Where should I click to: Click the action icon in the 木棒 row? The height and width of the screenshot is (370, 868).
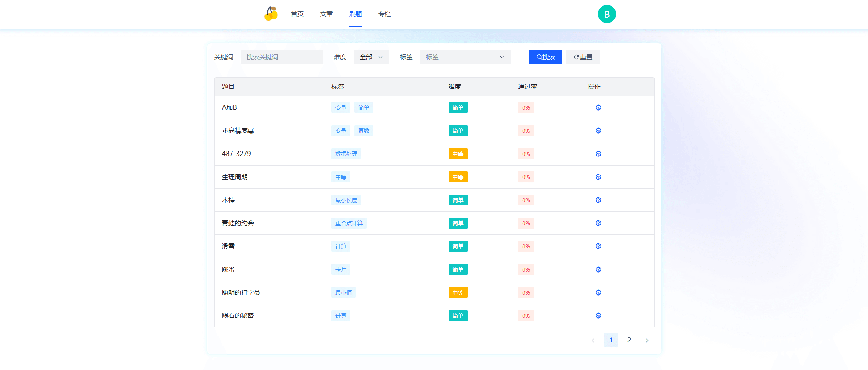point(598,200)
